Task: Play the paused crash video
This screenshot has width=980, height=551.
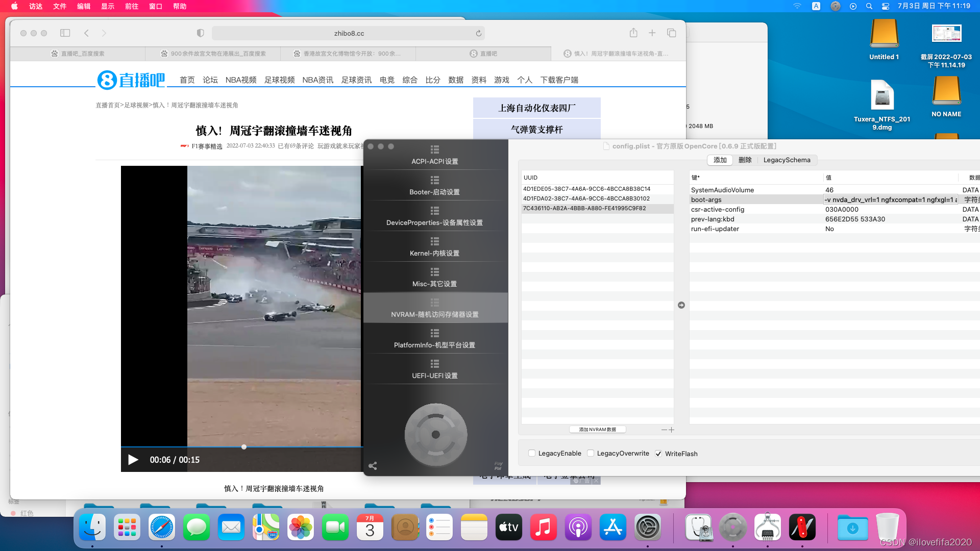Action: tap(133, 460)
